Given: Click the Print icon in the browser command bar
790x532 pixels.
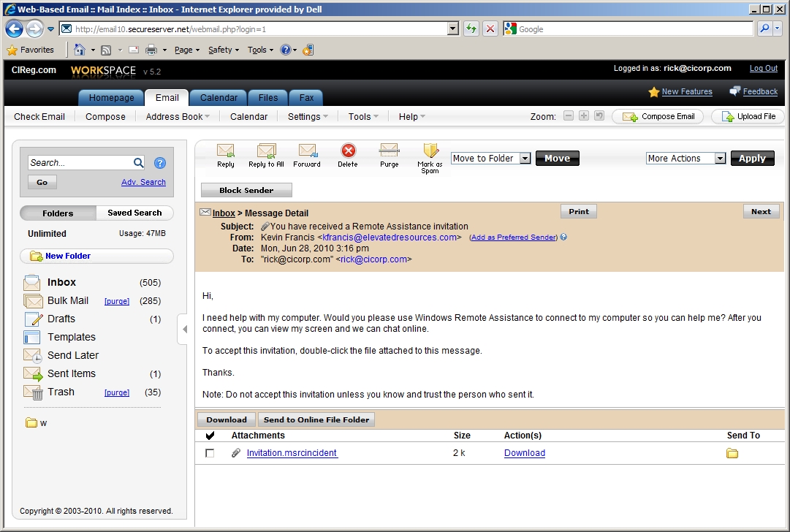Looking at the screenshot, I should (x=151, y=50).
